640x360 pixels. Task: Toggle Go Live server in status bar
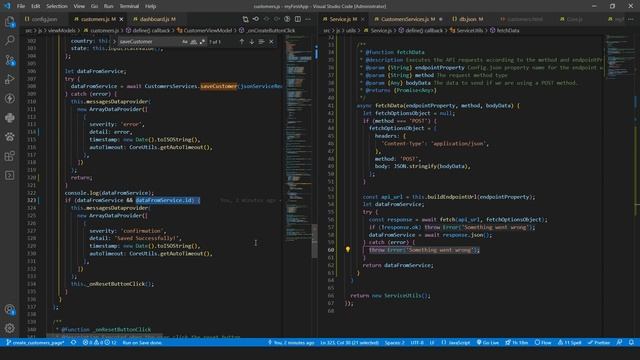tap(487, 342)
